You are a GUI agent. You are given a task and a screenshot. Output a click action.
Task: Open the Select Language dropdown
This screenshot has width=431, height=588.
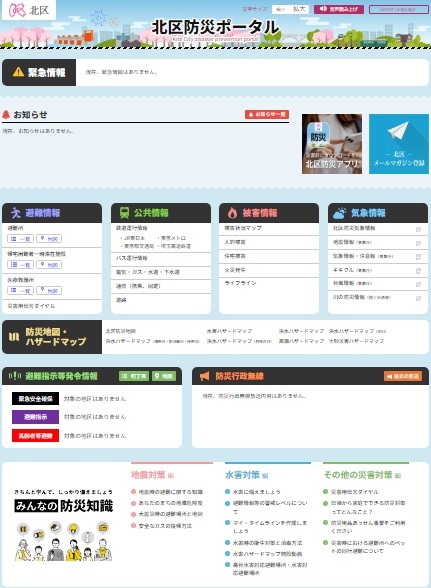[x=399, y=9]
